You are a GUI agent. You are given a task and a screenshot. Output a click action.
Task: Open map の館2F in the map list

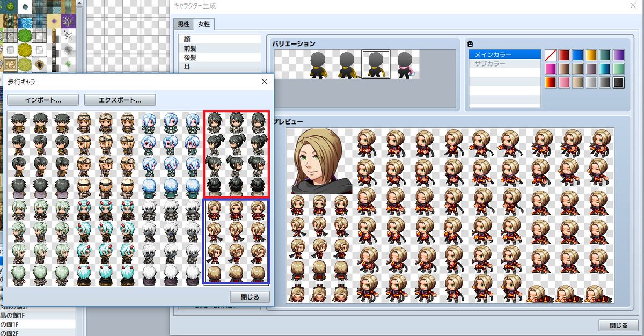[x=38, y=333]
